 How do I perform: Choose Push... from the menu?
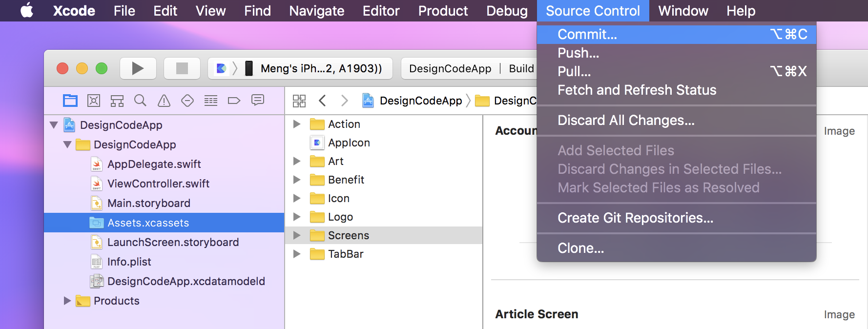pyautogui.click(x=677, y=53)
